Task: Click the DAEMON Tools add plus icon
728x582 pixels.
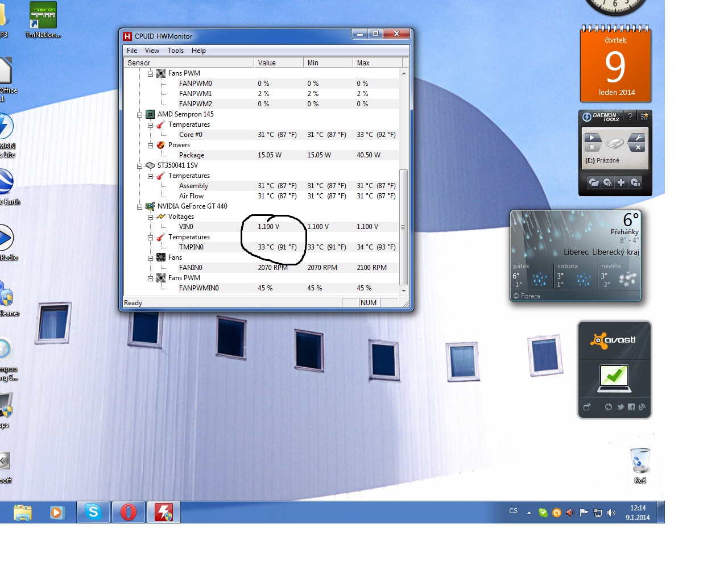Action: point(621,182)
